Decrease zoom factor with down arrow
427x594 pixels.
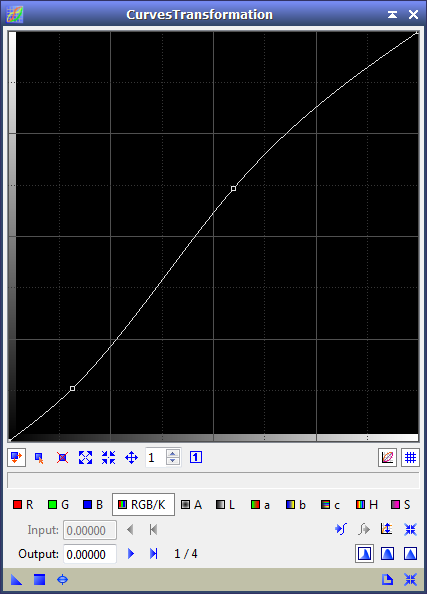point(173,461)
